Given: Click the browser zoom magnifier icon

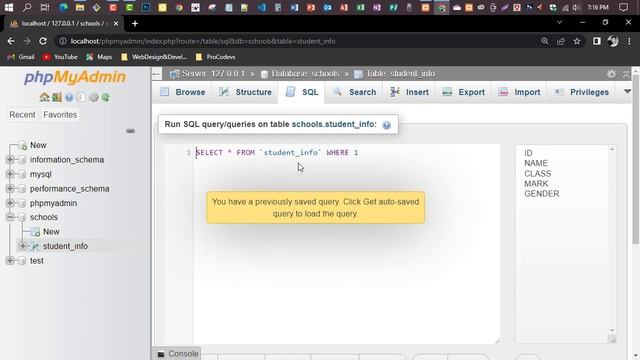Looking at the screenshot, I should coord(544,41).
